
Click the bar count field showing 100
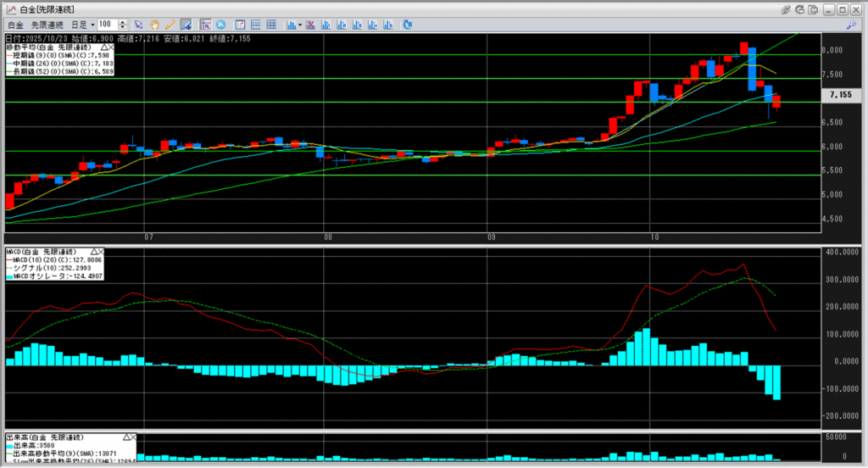coord(107,25)
